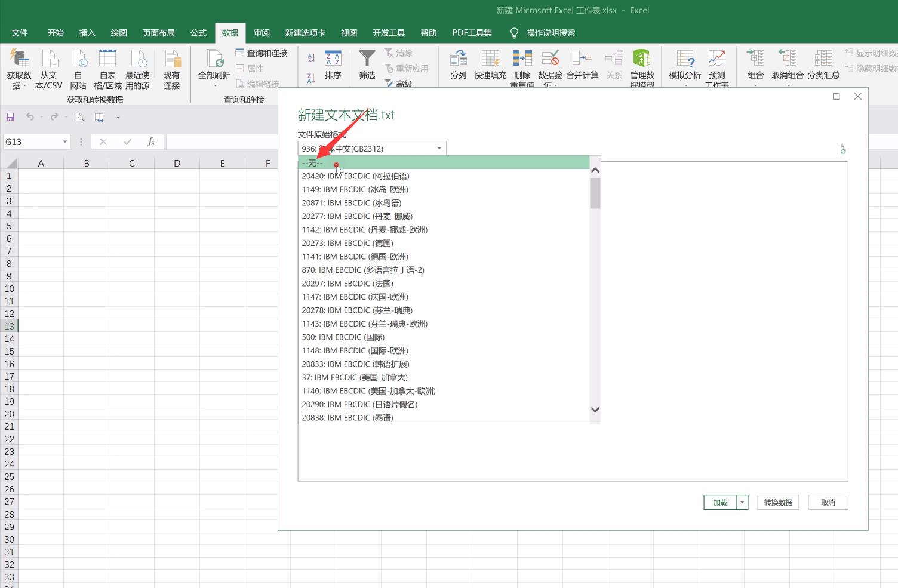This screenshot has width=898, height=588.
Task: Select 1149: IBM EBCDIC (冰岛-欧洲)
Action: click(444, 189)
